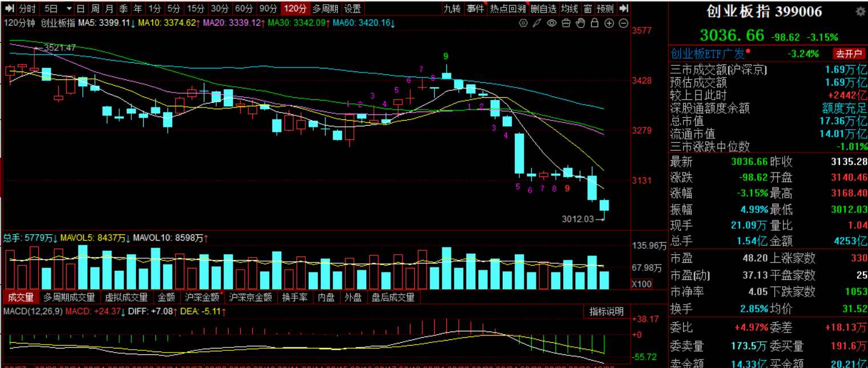Select the 月 monthly period
This screenshot has height=368, width=868.
pos(109,9)
